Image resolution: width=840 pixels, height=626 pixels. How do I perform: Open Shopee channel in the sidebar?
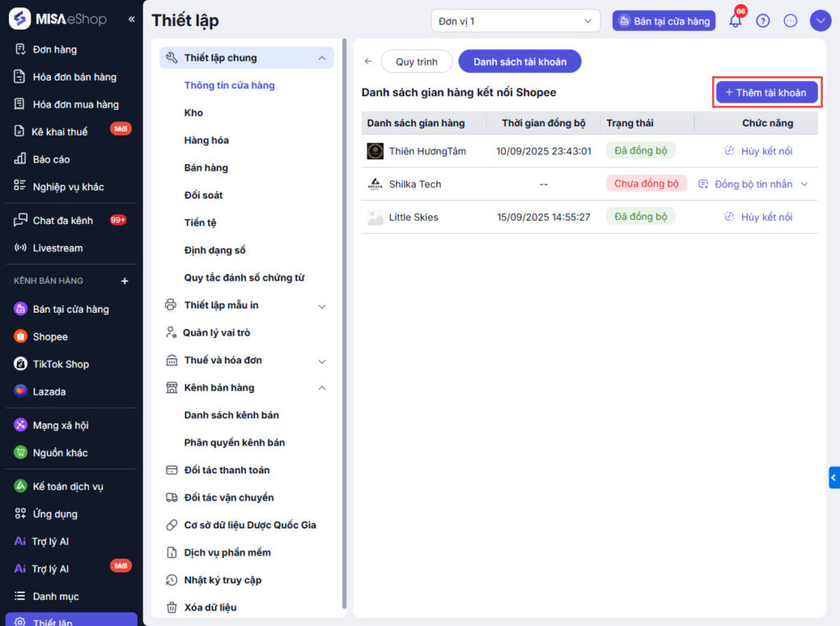coord(50,336)
